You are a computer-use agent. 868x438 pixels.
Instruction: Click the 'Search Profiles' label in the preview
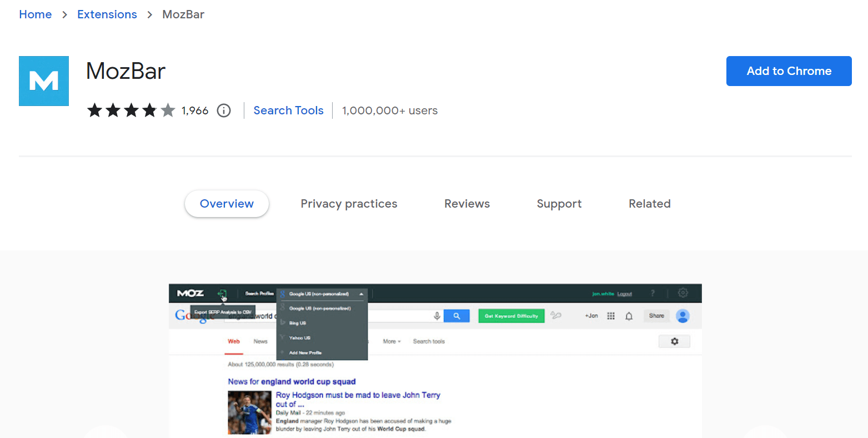(259, 294)
